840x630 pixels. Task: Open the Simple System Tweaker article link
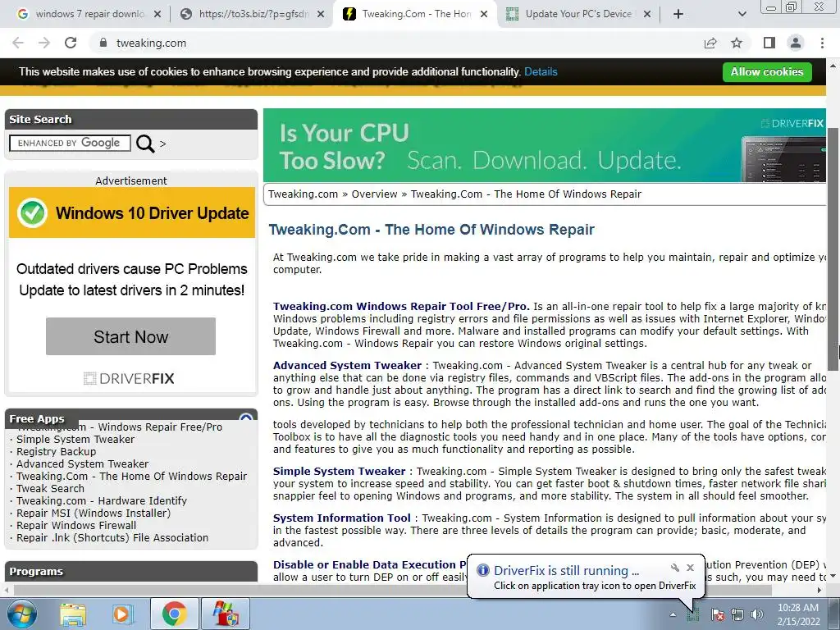339,472
